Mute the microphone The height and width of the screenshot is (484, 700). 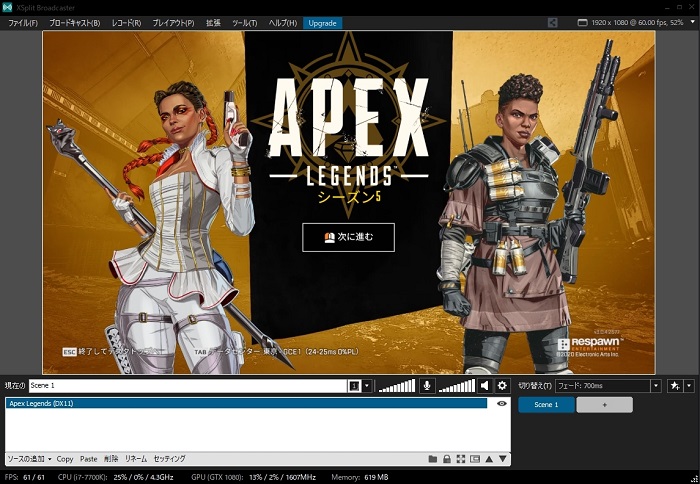pos(427,386)
